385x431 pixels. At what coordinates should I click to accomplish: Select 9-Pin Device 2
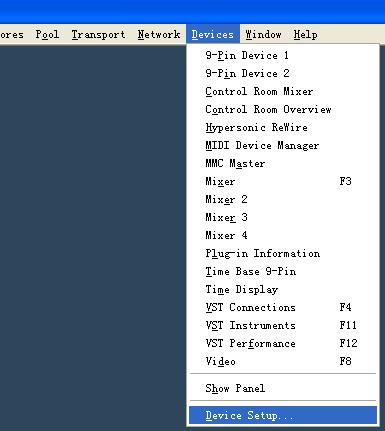(x=283, y=73)
